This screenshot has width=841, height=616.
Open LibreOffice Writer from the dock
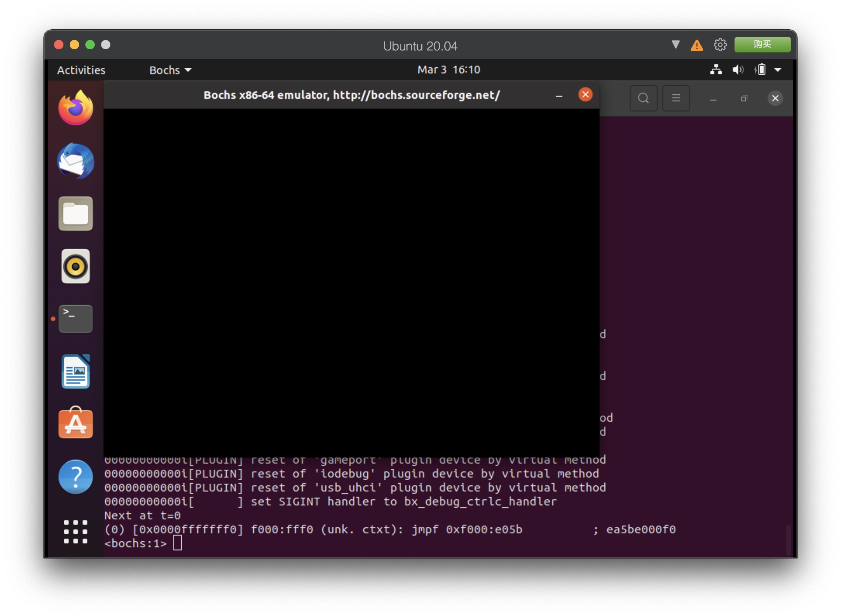pos(76,371)
